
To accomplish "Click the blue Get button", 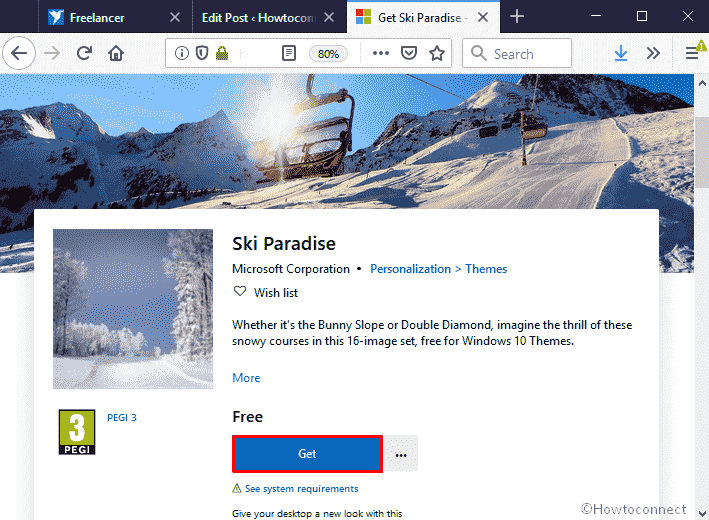I will [x=307, y=454].
